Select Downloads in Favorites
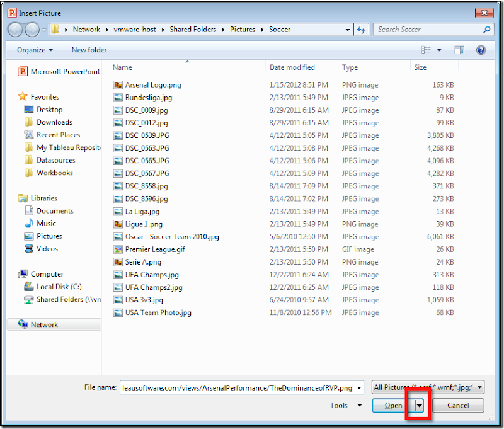This screenshot has height=429, width=504. pyautogui.click(x=54, y=122)
